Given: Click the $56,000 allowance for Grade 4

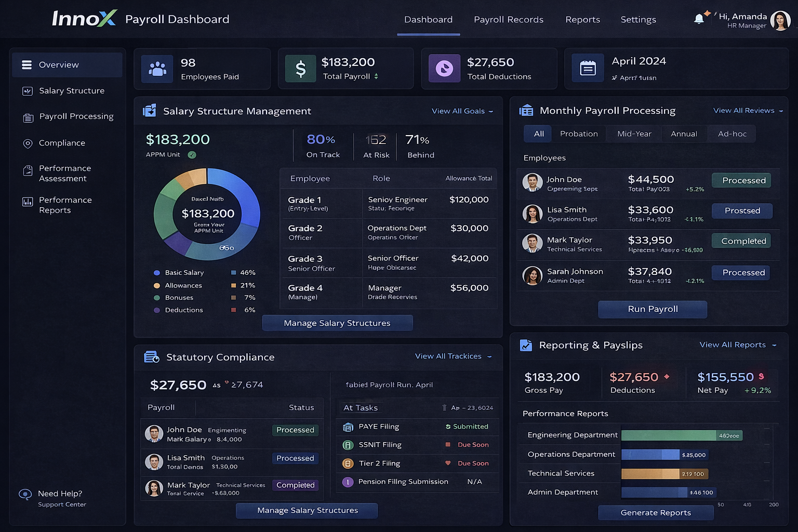Looking at the screenshot, I should point(469,288).
